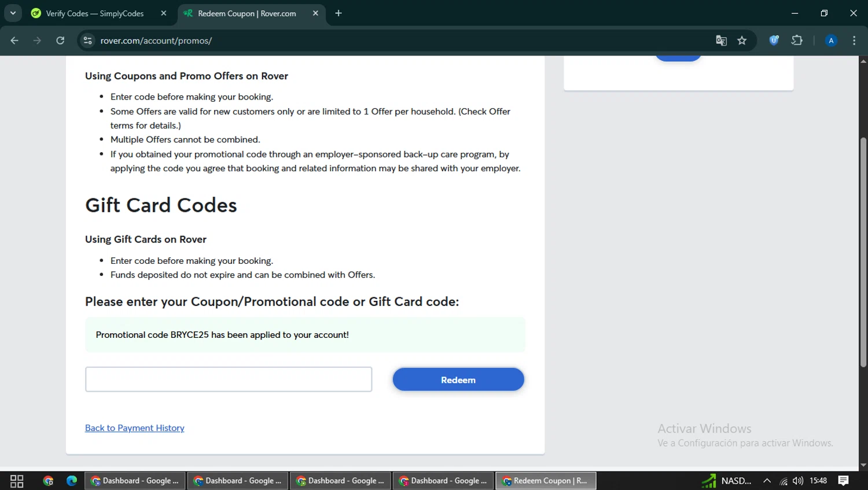
Task: Open the volume speaker tray icon
Action: click(x=798, y=481)
